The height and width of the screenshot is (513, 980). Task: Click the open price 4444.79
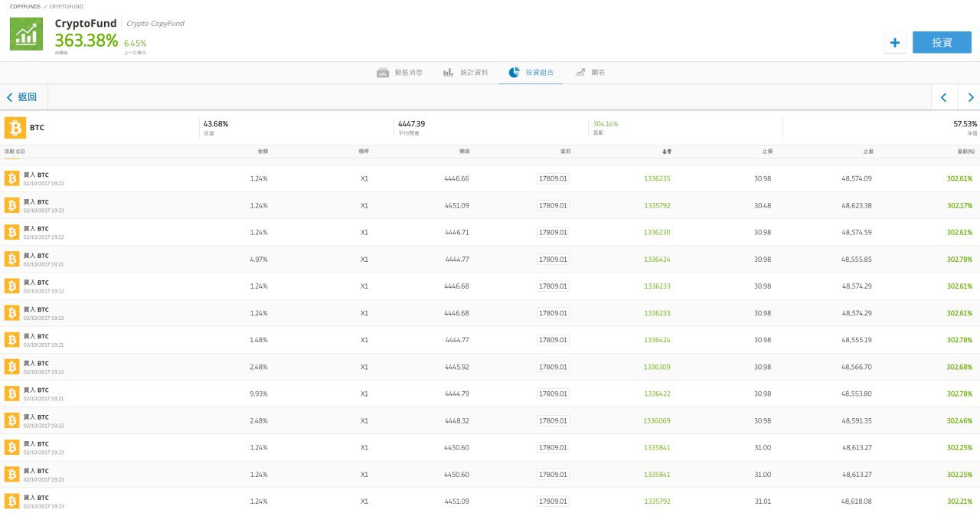457,394
